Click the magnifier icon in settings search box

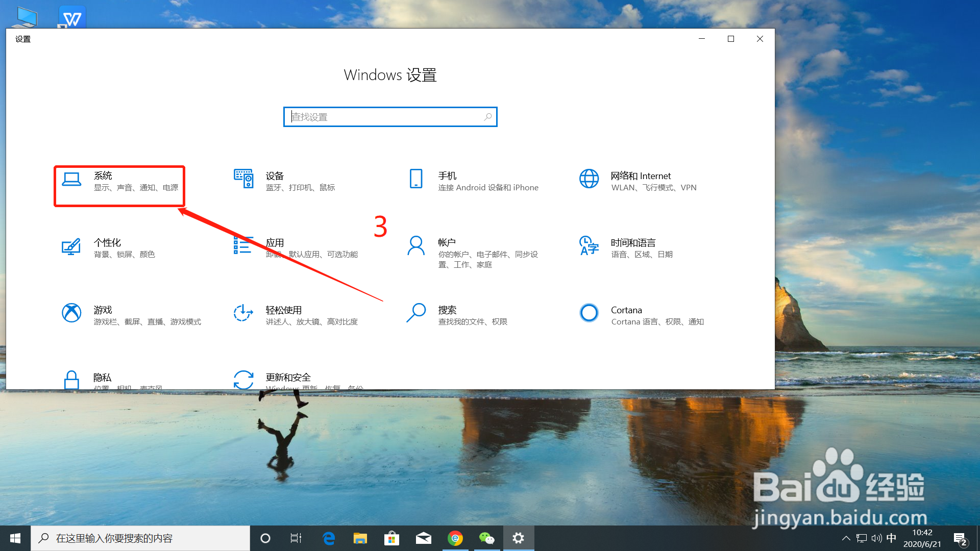[488, 117]
